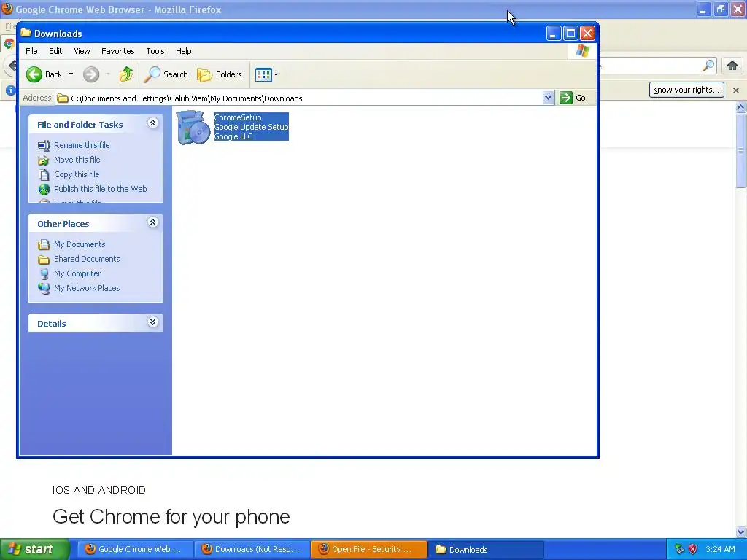Viewport: 747px width, 560px height.
Task: Click the Know your rights button
Action: (x=686, y=90)
